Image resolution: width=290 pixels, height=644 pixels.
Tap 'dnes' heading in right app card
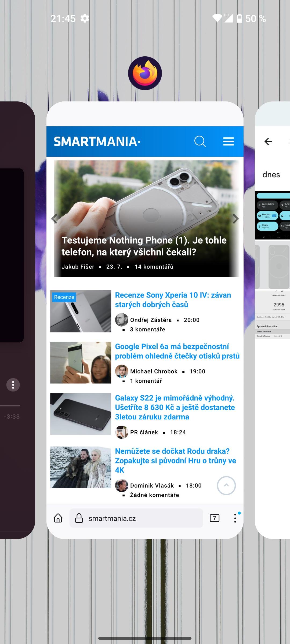271,175
